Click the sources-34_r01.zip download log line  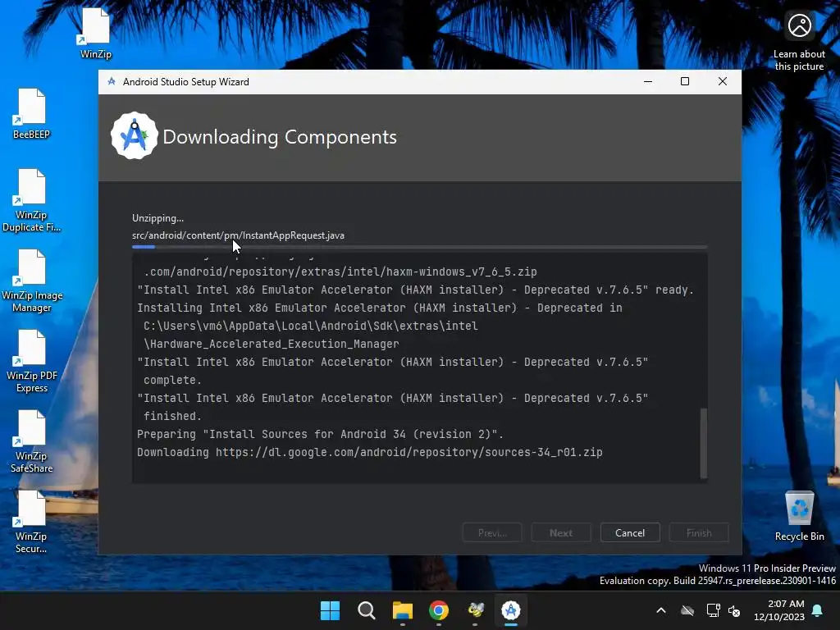[370, 452]
